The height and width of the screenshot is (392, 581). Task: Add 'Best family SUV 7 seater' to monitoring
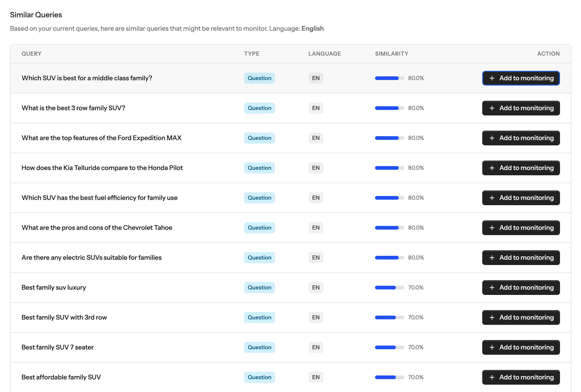coord(521,347)
